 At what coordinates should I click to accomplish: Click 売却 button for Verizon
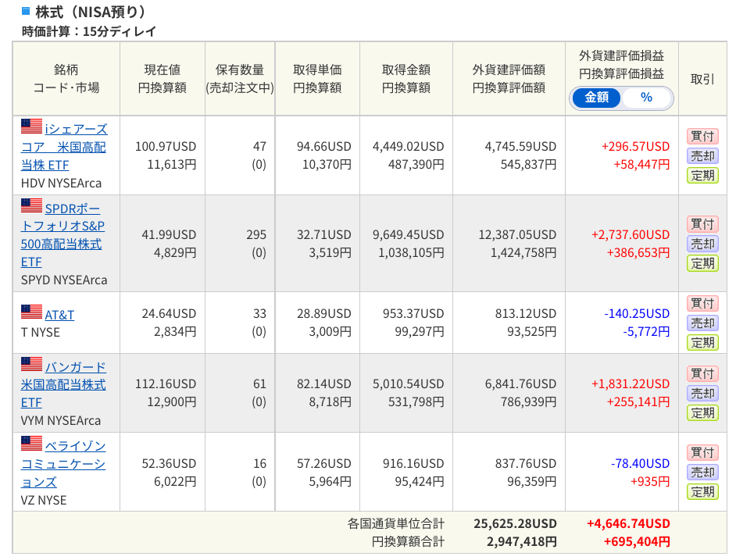702,473
